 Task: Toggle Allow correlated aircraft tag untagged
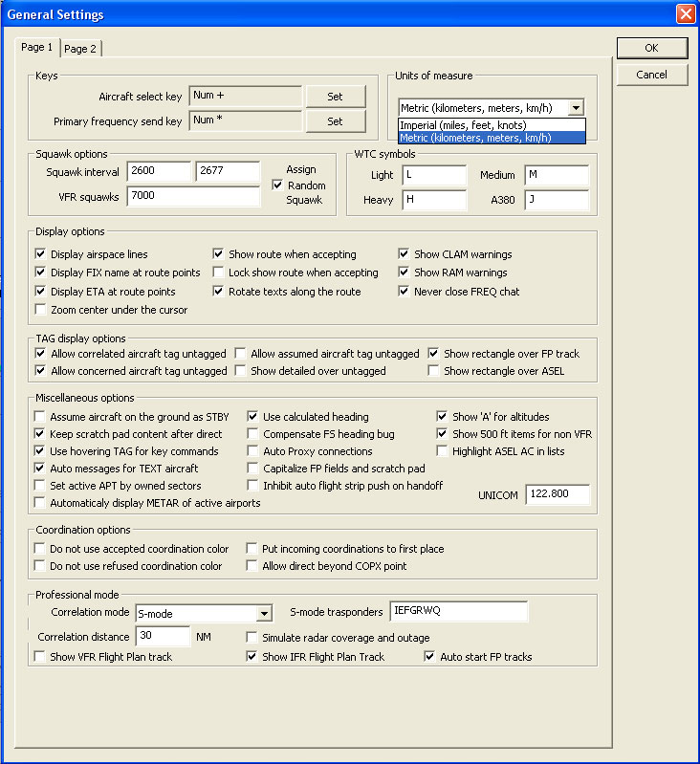(x=40, y=353)
